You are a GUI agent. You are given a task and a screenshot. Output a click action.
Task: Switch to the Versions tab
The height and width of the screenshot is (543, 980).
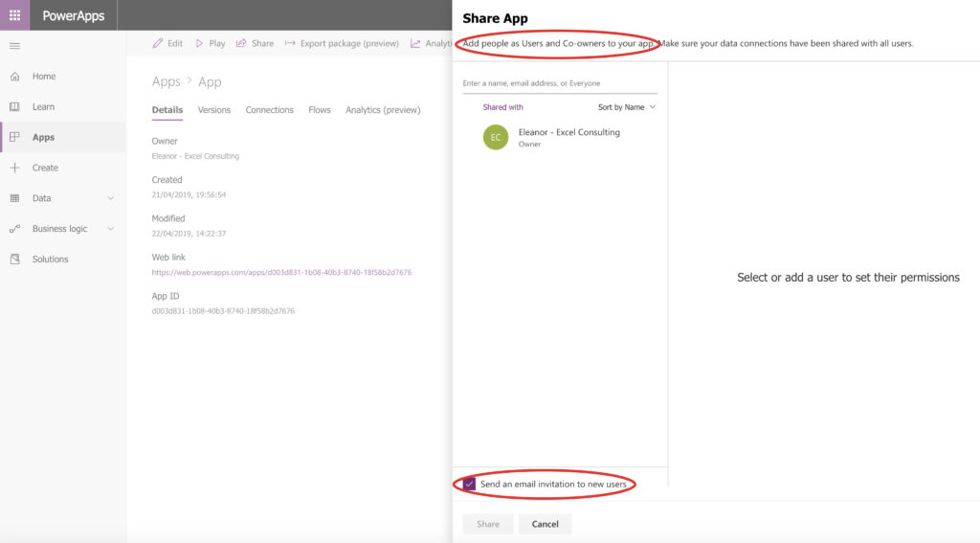pyautogui.click(x=214, y=110)
